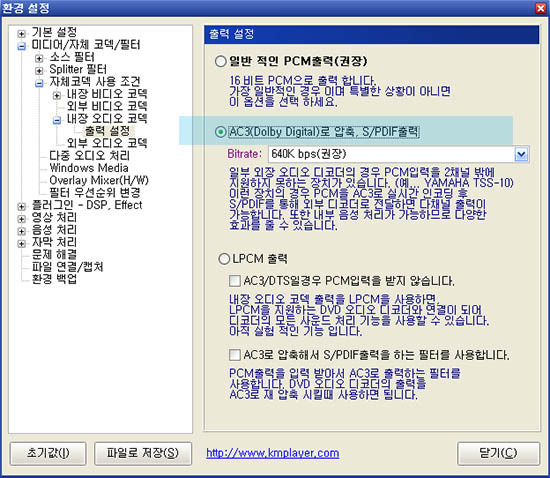Image resolution: width=550 pixels, height=478 pixels.
Task: Click the 닫기(C) button
Action: coord(498,453)
